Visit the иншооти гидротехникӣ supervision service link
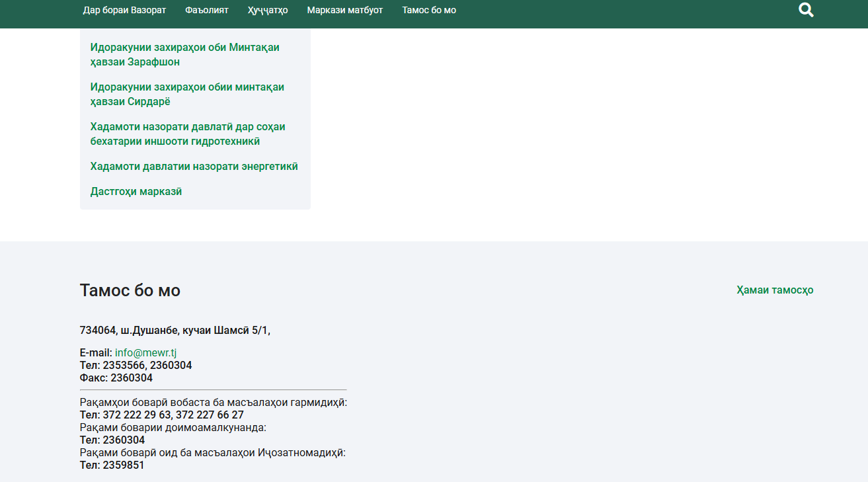Viewport: 868px width, 482px height. [x=188, y=134]
